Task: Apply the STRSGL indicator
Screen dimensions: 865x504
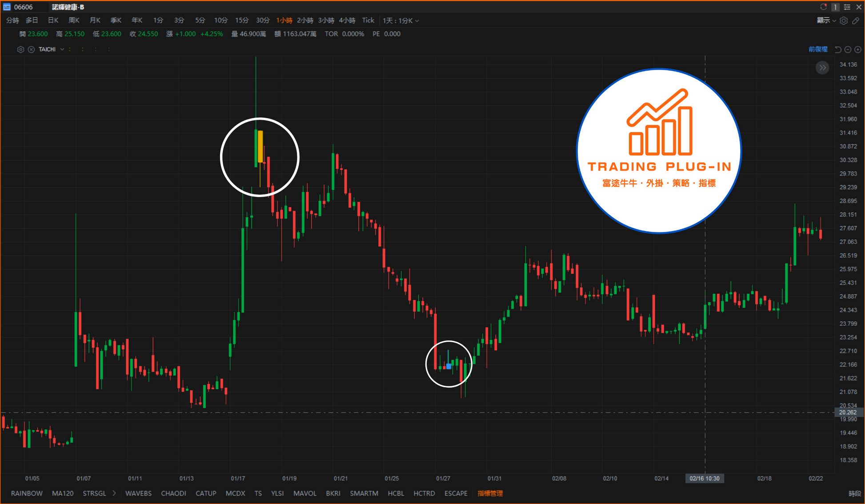Action: click(94, 493)
